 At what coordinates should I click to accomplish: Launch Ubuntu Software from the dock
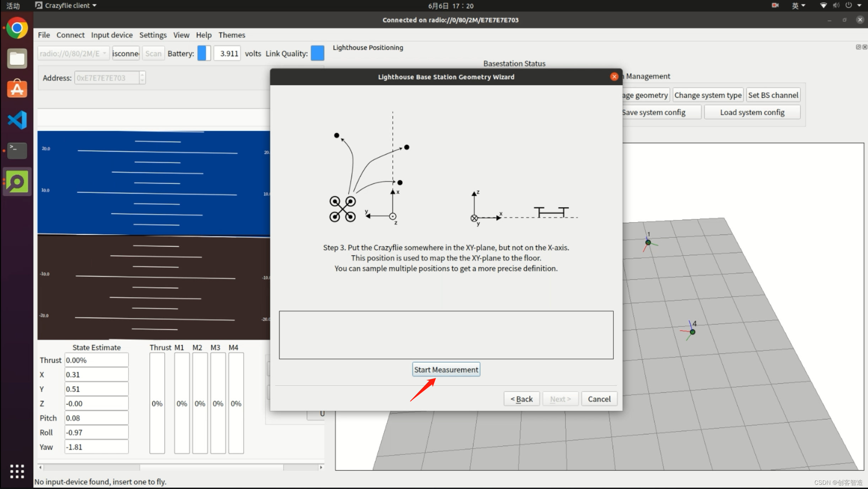pyautogui.click(x=17, y=89)
